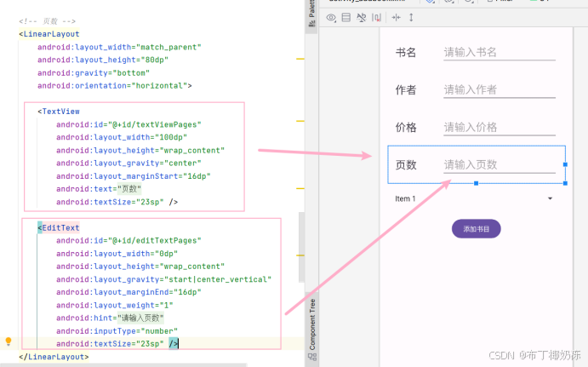This screenshot has height=367, width=588.
Task: Select the 页数 label in preview
Action: [x=406, y=165]
